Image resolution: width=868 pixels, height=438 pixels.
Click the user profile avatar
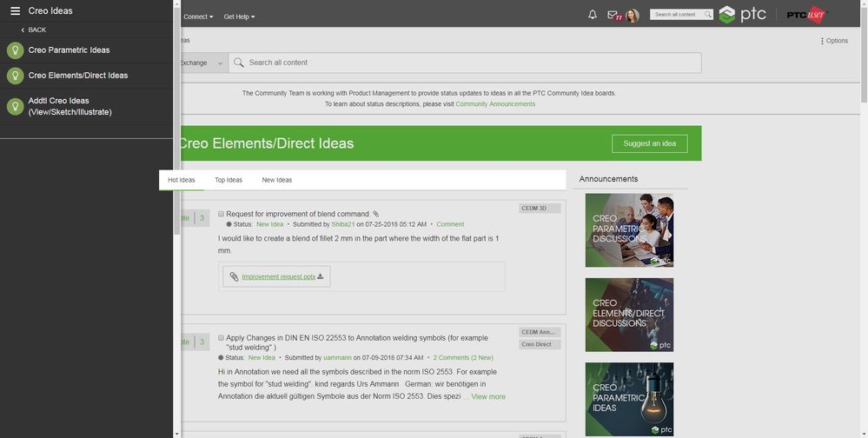[633, 16]
